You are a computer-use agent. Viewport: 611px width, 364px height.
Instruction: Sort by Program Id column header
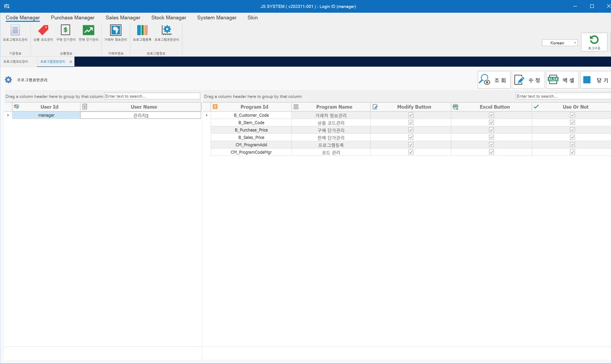tap(251, 107)
